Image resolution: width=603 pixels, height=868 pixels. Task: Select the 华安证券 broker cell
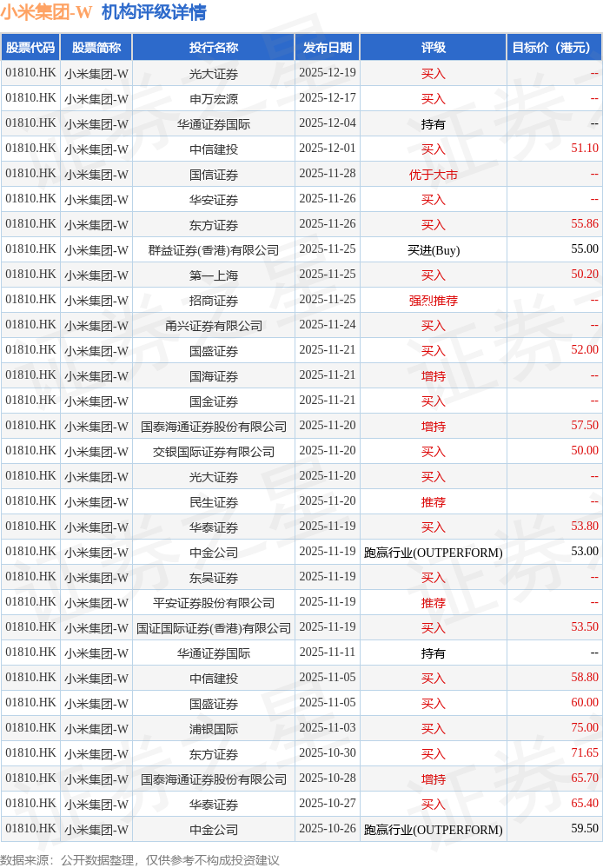(x=214, y=199)
